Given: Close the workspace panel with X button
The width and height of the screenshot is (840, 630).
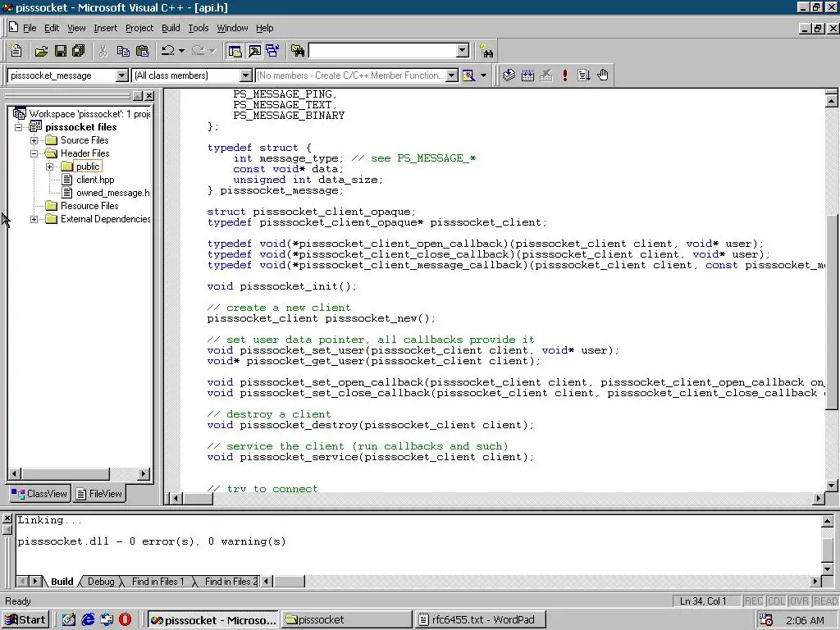Looking at the screenshot, I should click(x=149, y=96).
